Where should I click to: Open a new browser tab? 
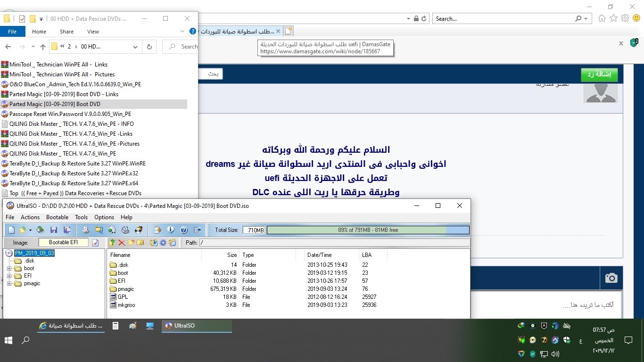click(288, 31)
